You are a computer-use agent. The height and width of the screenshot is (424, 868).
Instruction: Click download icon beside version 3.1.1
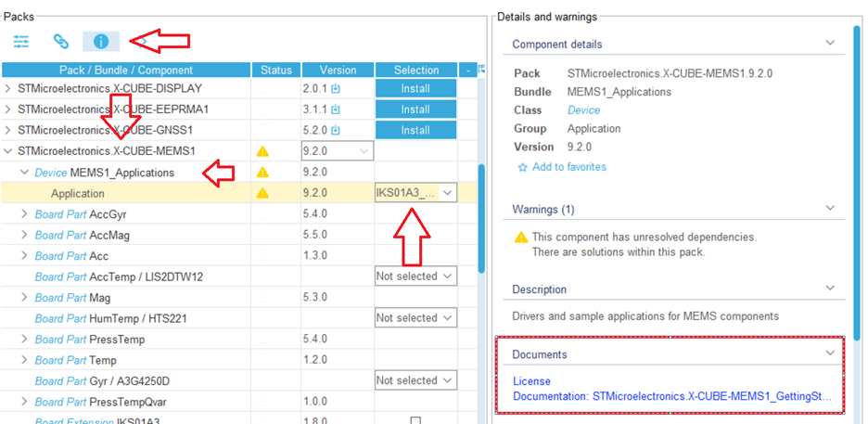[x=335, y=109]
